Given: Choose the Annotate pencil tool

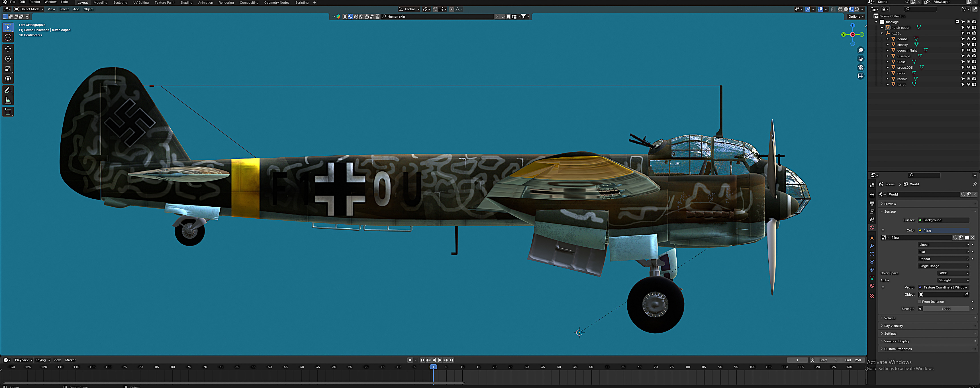Looking at the screenshot, I should pyautogui.click(x=8, y=90).
